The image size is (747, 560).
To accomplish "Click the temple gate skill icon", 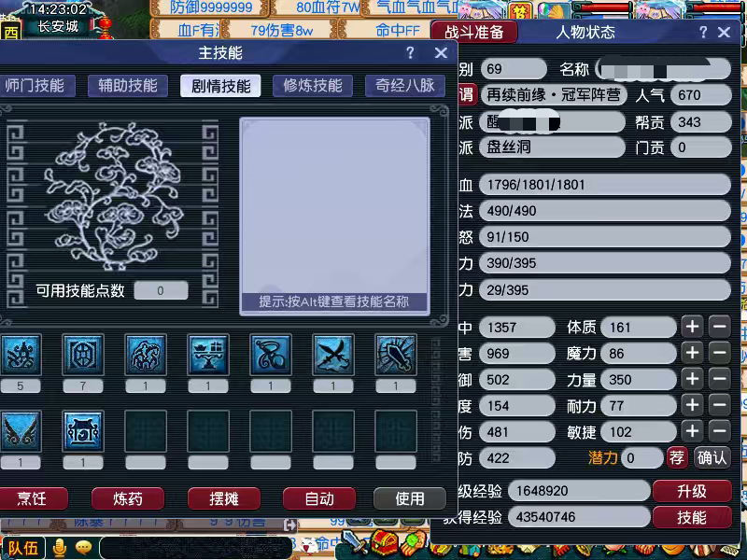I will [83, 431].
